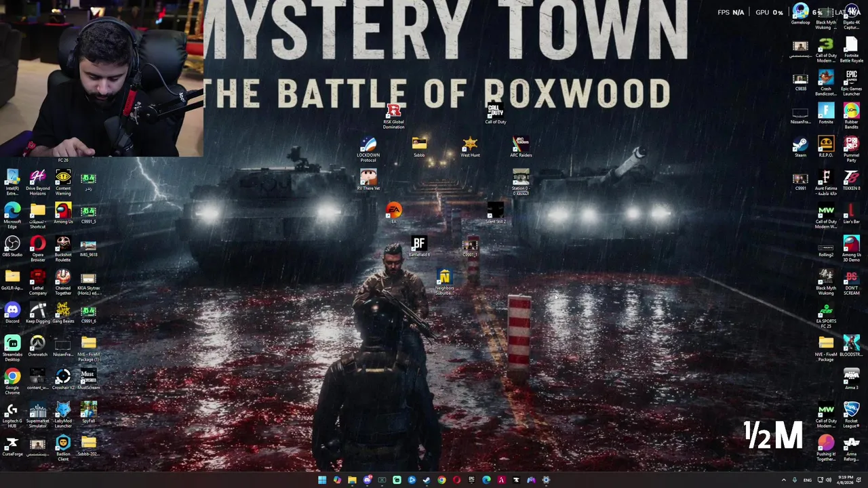Select the Among Us 3D Demo icon
Viewport: 868px width, 488px height.
click(851, 249)
